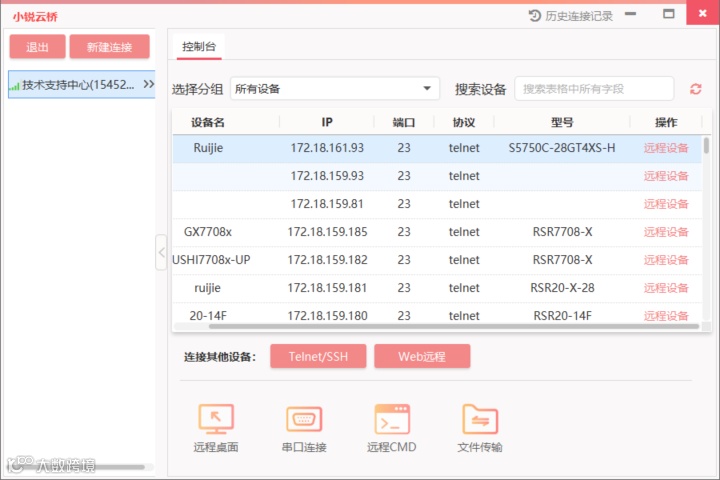Click the IP cell 172.18.159.185

327,232
